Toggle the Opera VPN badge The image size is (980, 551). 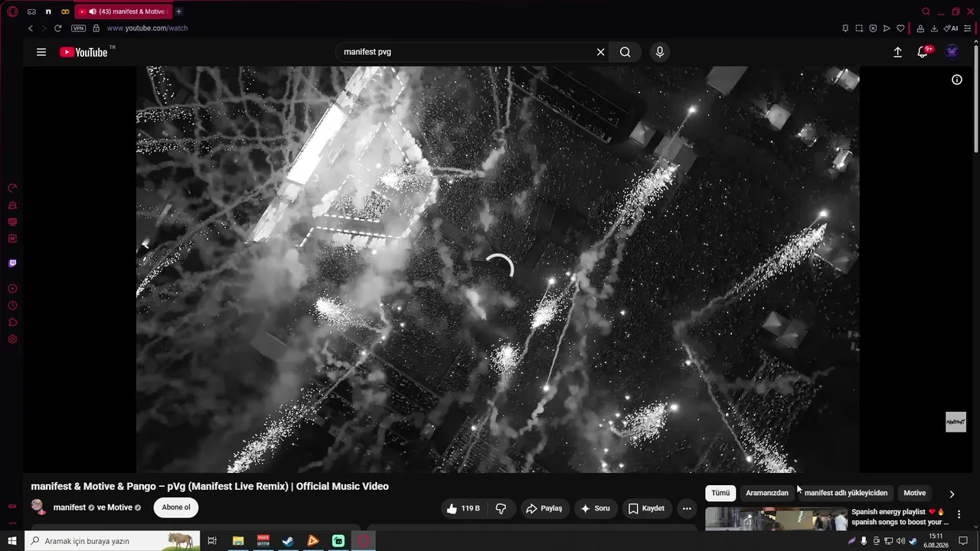pyautogui.click(x=78, y=28)
